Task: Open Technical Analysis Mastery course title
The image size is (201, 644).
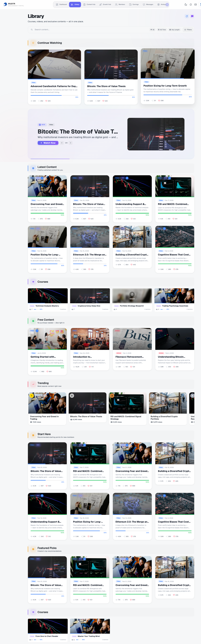Action: pos(47,306)
